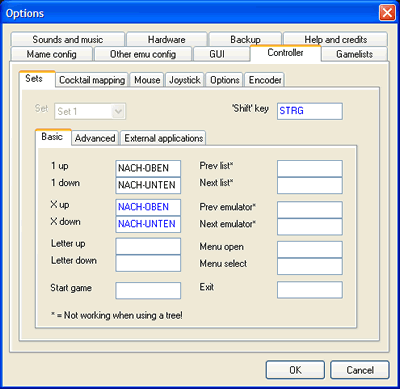Click the Letter up input field
400x389 pixels.
pyautogui.click(x=148, y=246)
